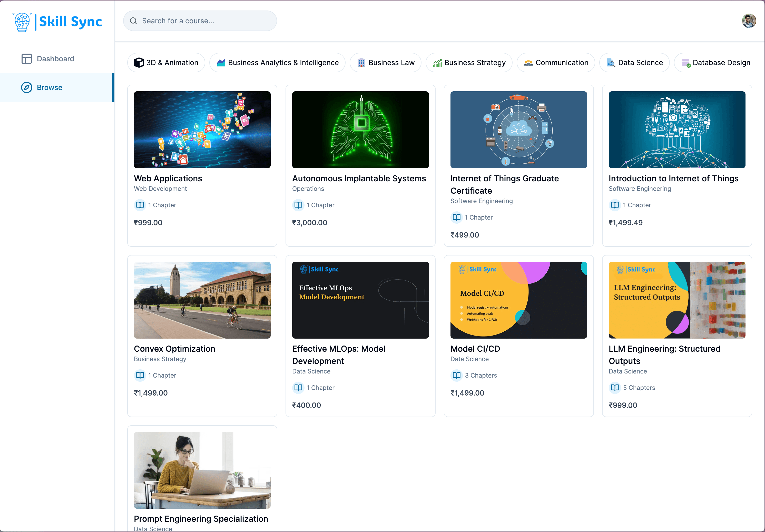Open the LLM Engineering: Structured Outputs course
This screenshot has height=532, width=765.
click(677, 300)
